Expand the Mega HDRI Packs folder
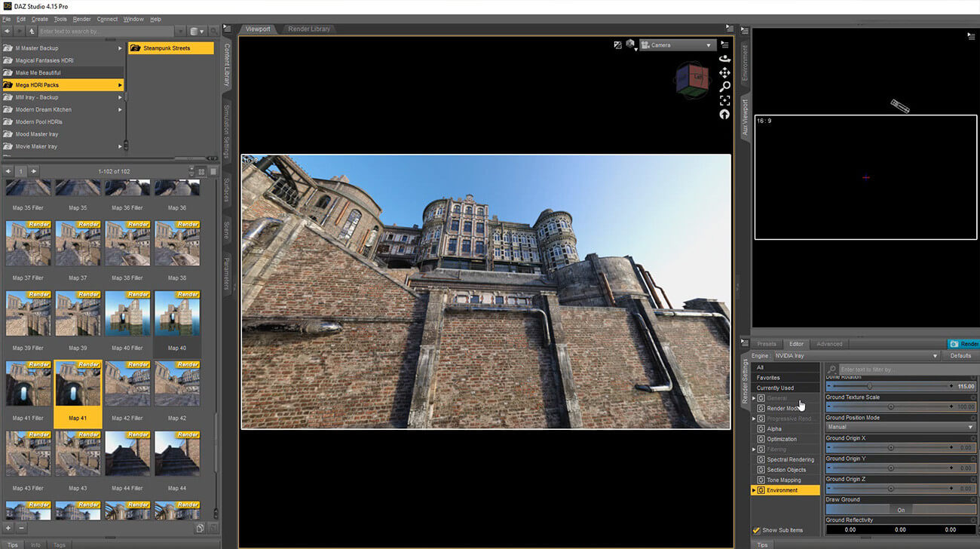This screenshot has height=549, width=980. coord(121,85)
